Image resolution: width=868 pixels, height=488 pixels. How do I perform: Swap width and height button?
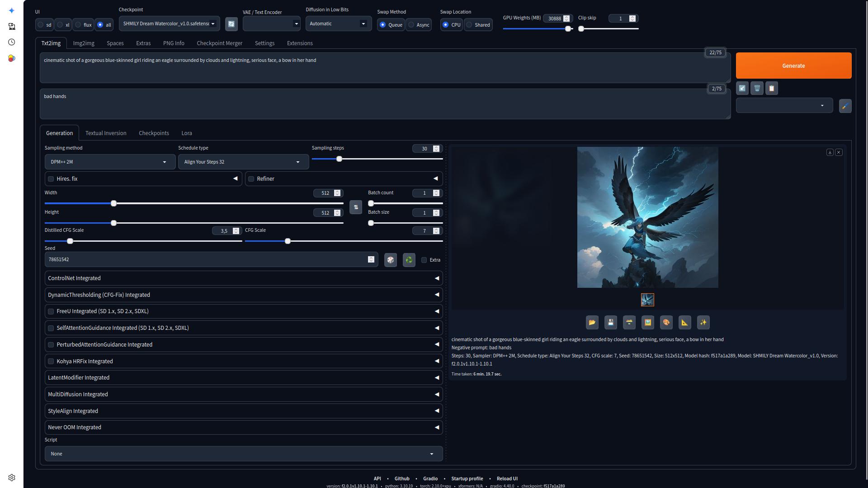pyautogui.click(x=356, y=207)
